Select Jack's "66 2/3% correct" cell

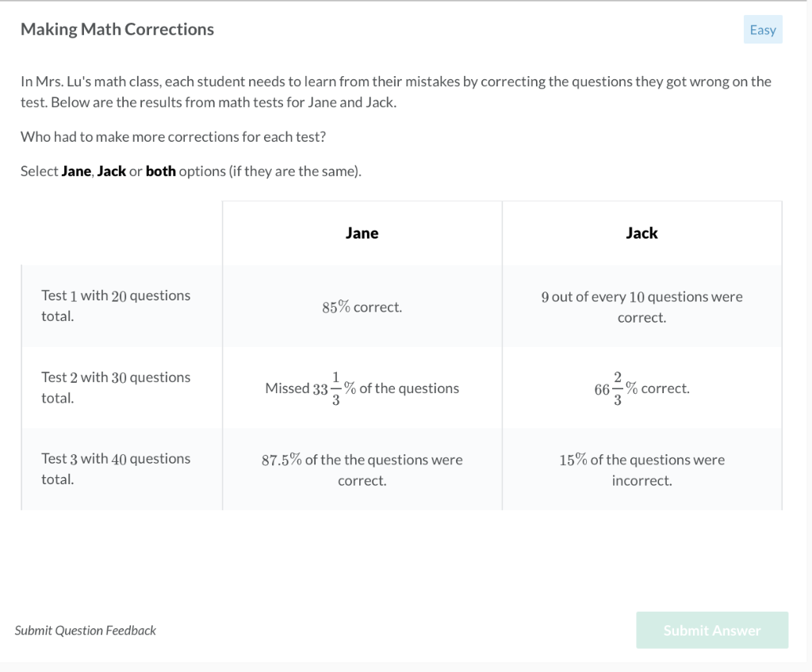(x=642, y=388)
